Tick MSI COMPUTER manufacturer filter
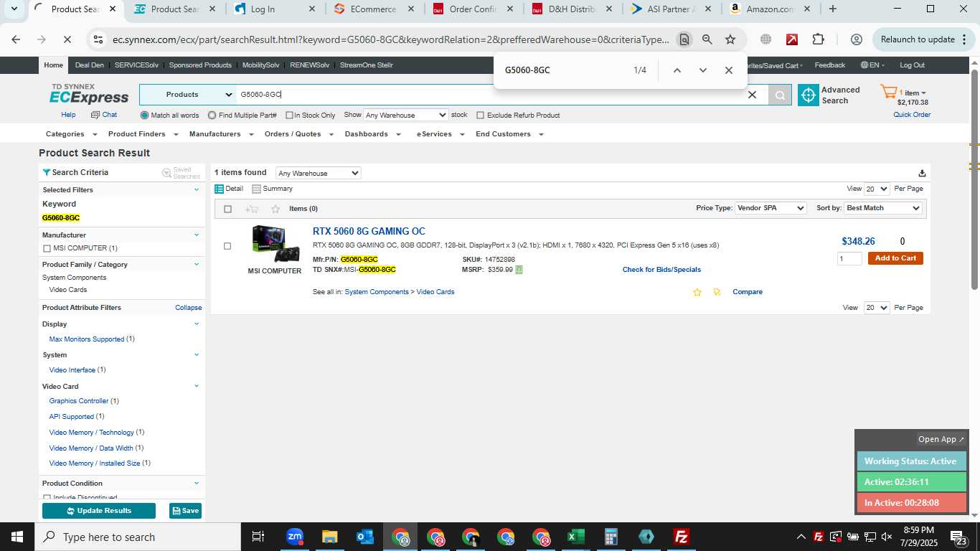Viewport: 980px width, 551px height. 47,248
